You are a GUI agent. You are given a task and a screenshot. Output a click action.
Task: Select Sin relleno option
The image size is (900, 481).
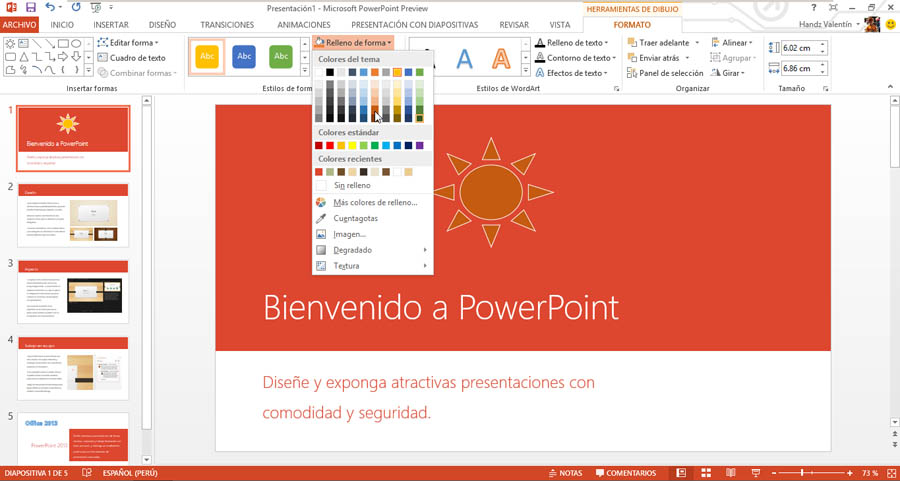[x=352, y=186]
